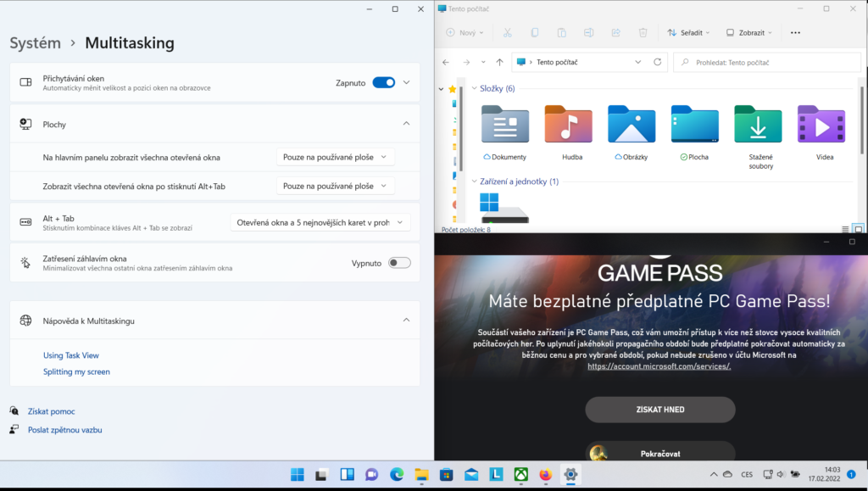Select the Hudba folder
Screen dimensions: 868x491
(x=569, y=133)
